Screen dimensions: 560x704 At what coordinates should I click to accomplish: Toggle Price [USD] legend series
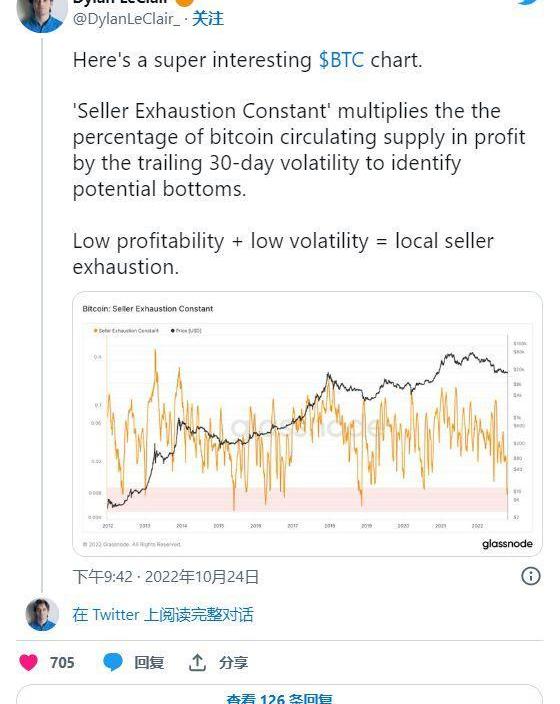186,331
